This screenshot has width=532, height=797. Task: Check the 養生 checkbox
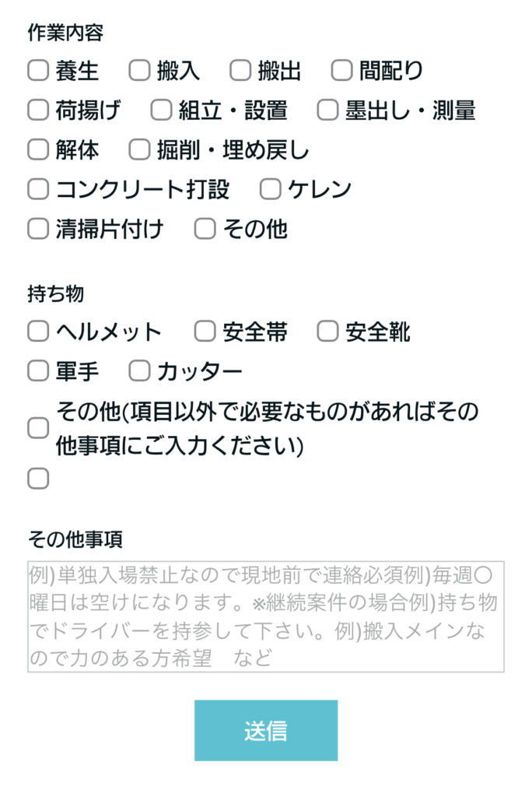(38, 71)
